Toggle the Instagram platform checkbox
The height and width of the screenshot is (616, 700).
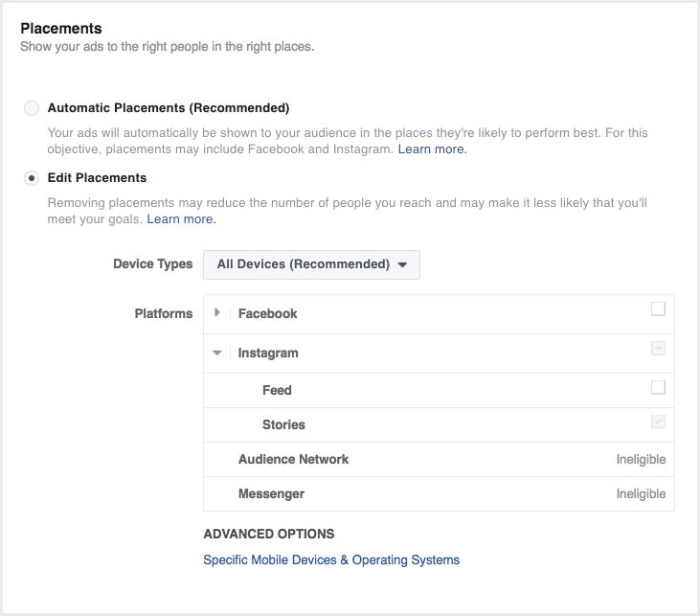click(658, 349)
